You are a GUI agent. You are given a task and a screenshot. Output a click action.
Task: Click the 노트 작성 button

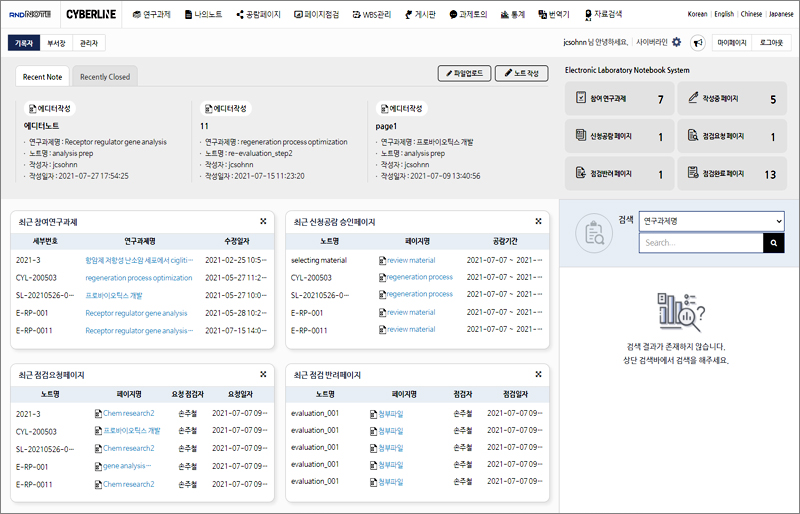[522, 73]
